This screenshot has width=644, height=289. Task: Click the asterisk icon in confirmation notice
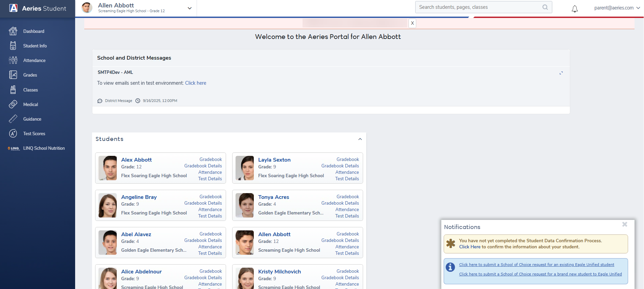(451, 244)
